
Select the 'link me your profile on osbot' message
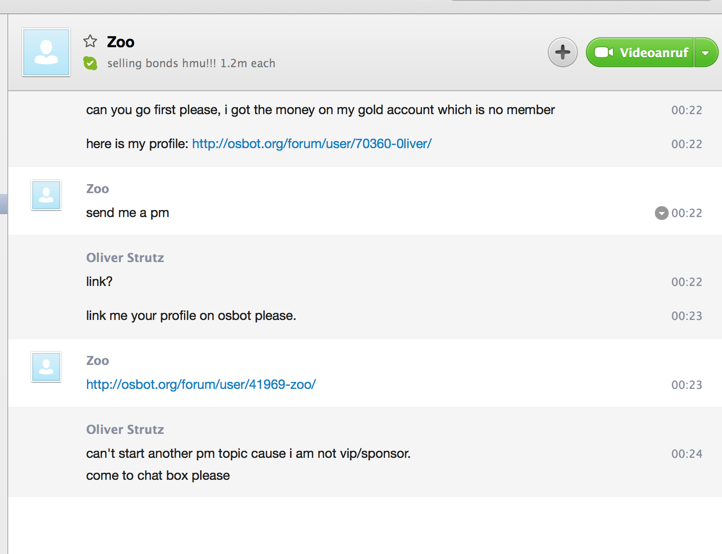[x=191, y=316]
